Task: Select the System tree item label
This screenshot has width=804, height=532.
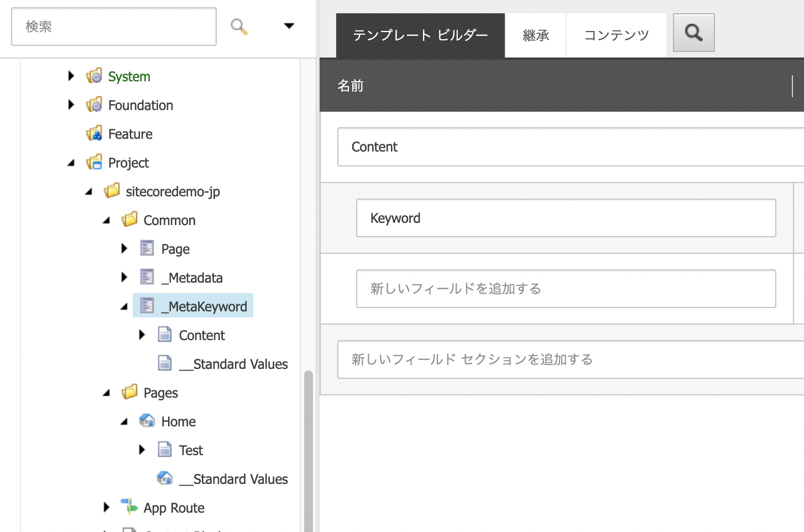Action: click(x=129, y=76)
